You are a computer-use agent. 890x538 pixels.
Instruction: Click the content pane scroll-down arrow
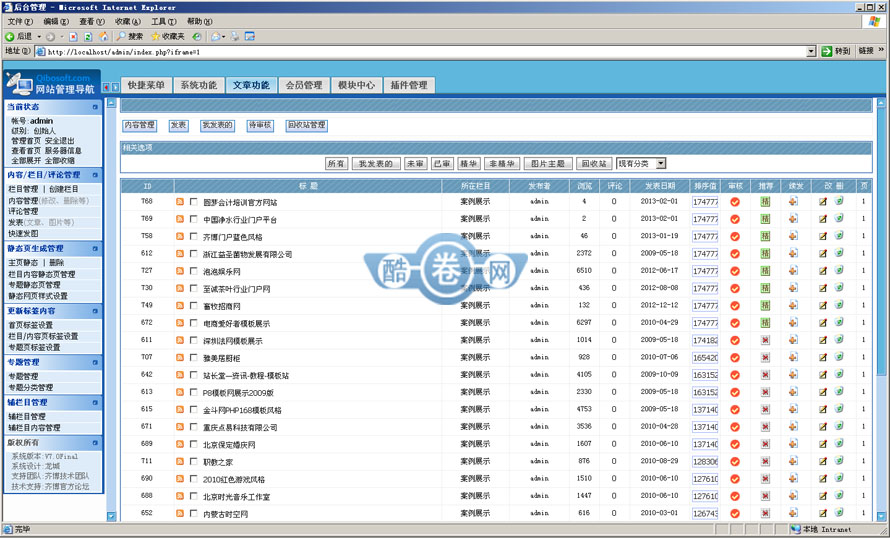(881, 516)
